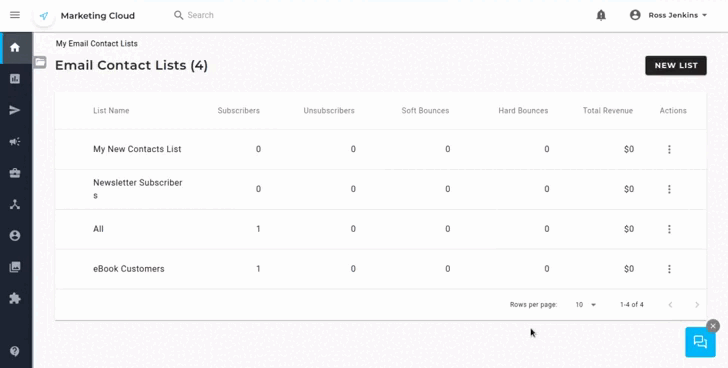The width and height of the screenshot is (728, 368).
Task: Click the My Email Contact Lists breadcrumb
Action: (97, 44)
